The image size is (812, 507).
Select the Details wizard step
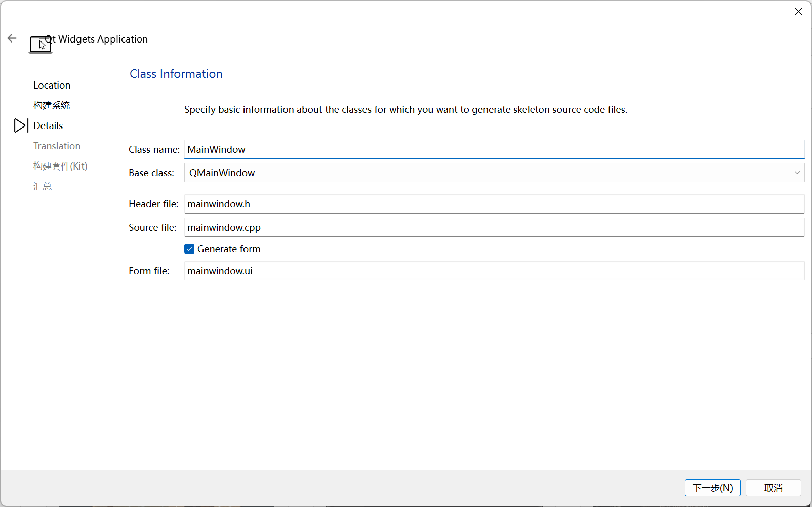click(x=48, y=125)
